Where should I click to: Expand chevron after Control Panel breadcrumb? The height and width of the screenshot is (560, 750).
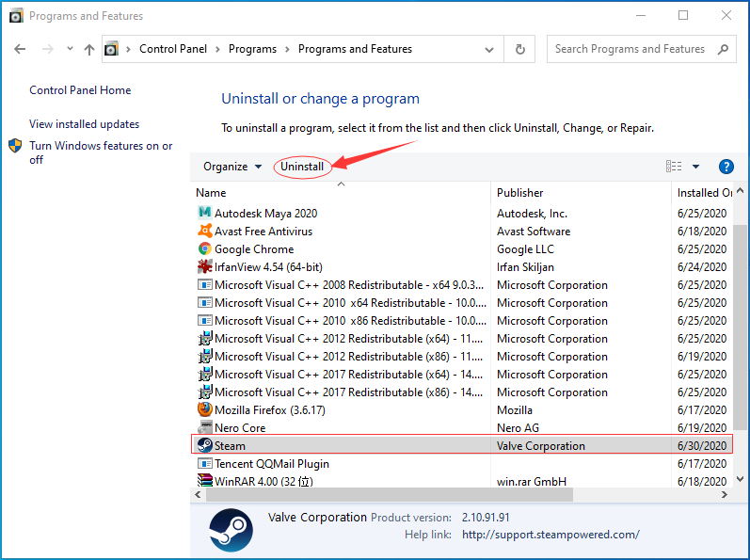pos(217,49)
